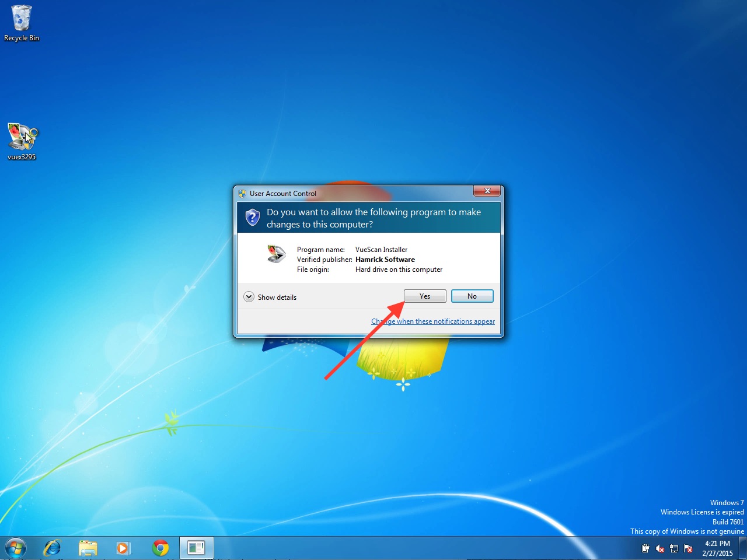Image resolution: width=747 pixels, height=560 pixels.
Task: Open 'Change when these notifications appear' link
Action: [x=432, y=321]
